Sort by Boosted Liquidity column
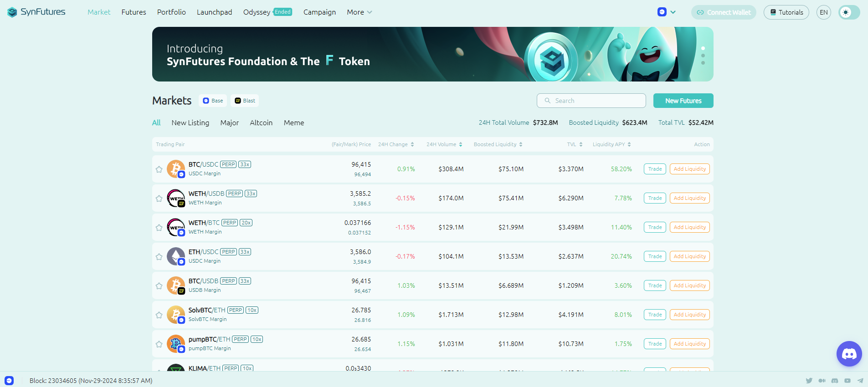The height and width of the screenshot is (387, 868). click(498, 144)
